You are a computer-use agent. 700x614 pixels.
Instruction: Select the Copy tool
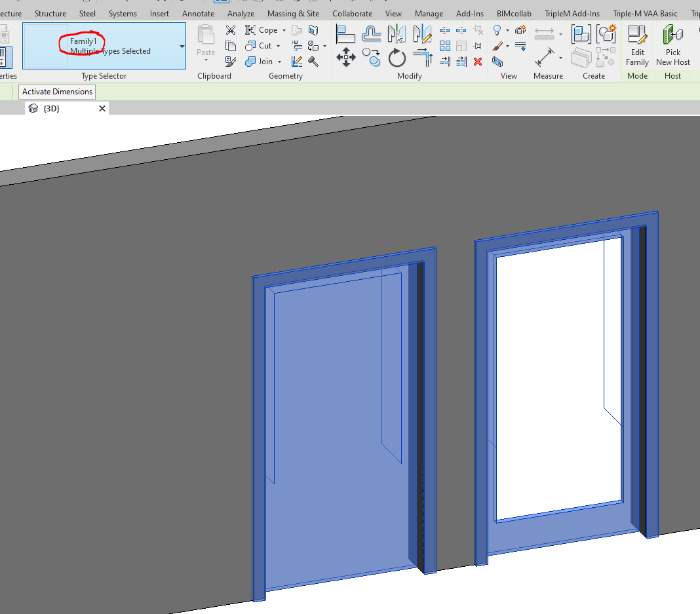[372, 58]
